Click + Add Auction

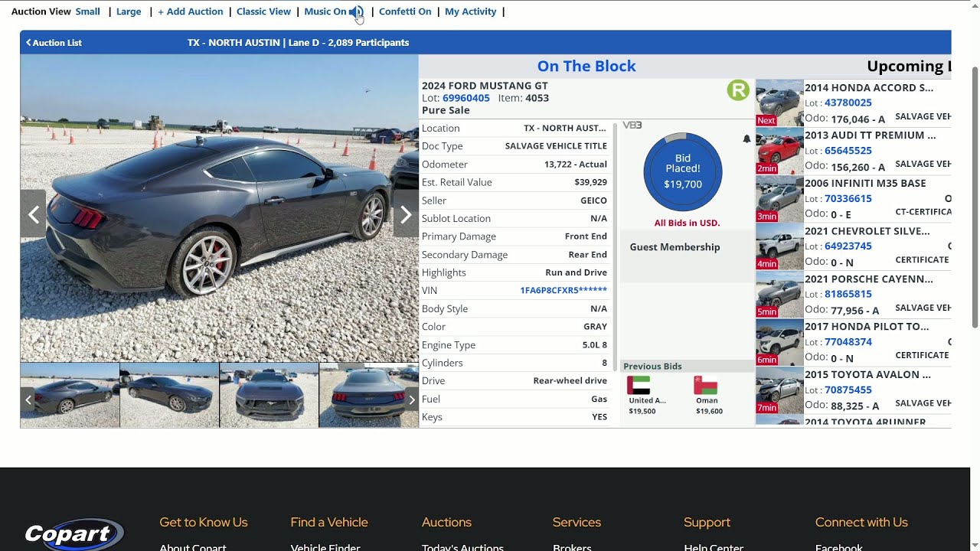click(x=191, y=11)
